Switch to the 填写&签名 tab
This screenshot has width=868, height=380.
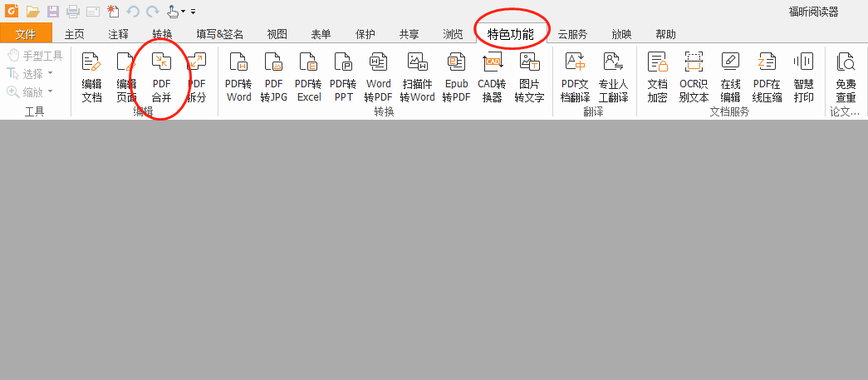[x=220, y=34]
